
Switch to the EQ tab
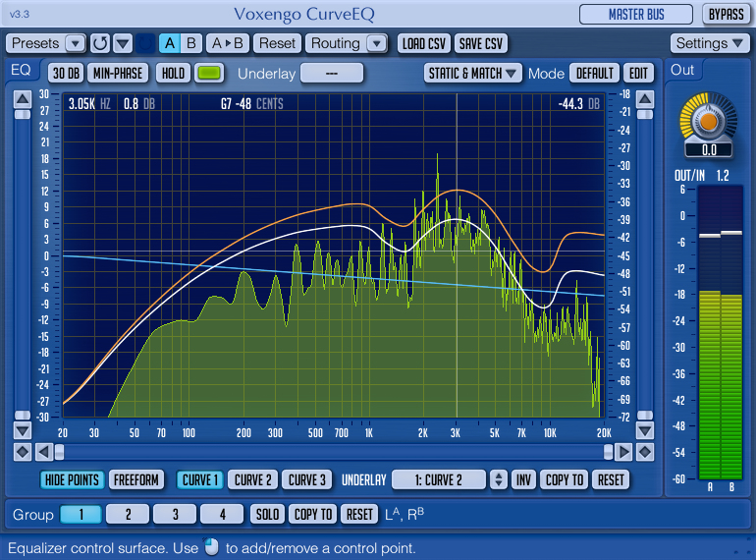click(21, 71)
